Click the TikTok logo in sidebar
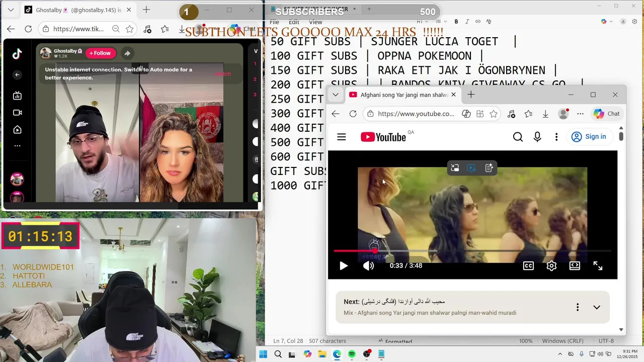The height and width of the screenshot is (362, 644). 17,54
